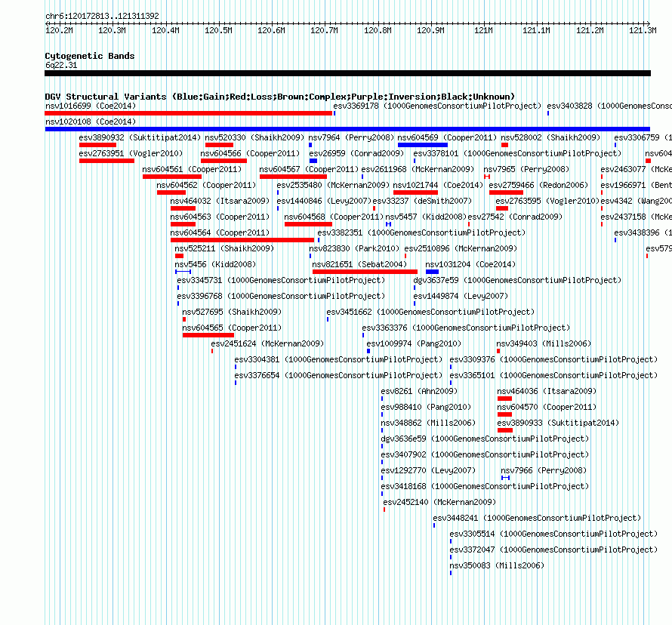The height and width of the screenshot is (625, 672).
Task: Open nsv7965 (Perry2008) label
Action: pyautogui.click(x=526, y=169)
